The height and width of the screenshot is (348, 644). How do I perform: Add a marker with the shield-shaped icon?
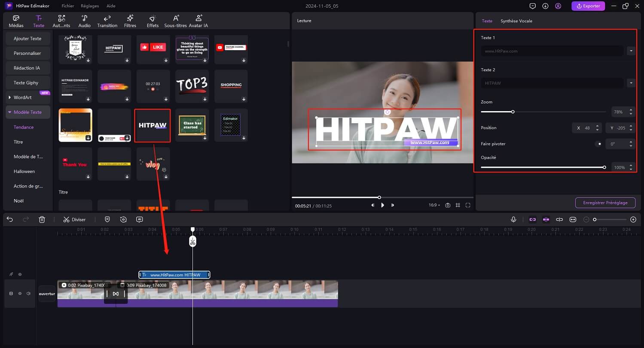coord(107,219)
